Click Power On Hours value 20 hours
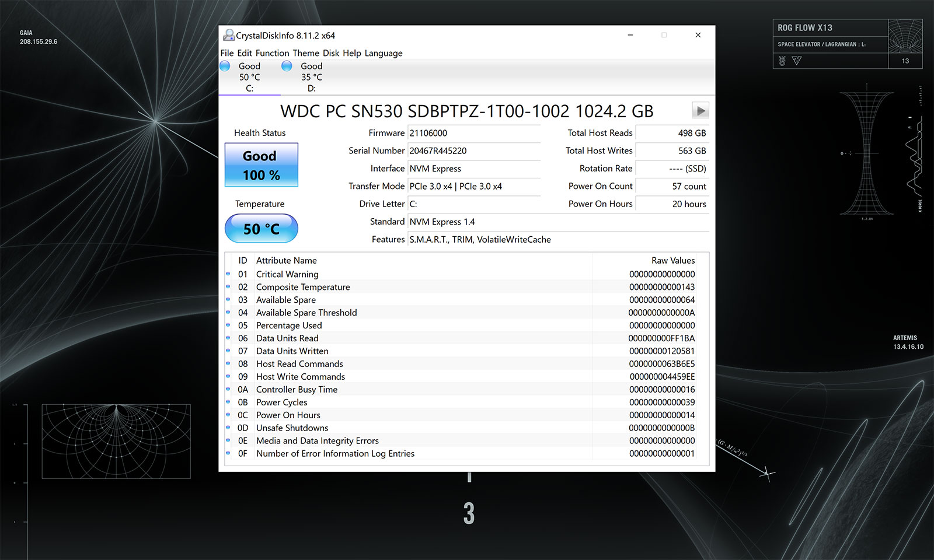The width and height of the screenshot is (934, 560). point(672,204)
